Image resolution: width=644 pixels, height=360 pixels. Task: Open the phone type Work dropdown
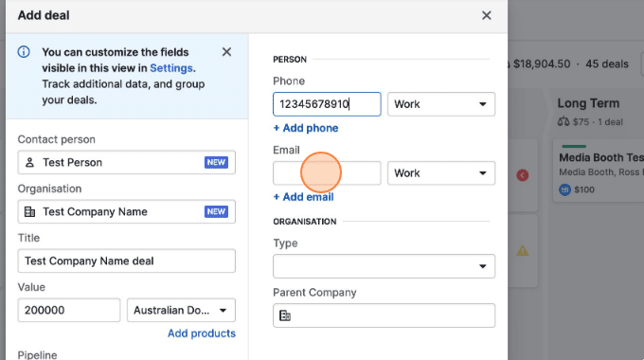(441, 104)
